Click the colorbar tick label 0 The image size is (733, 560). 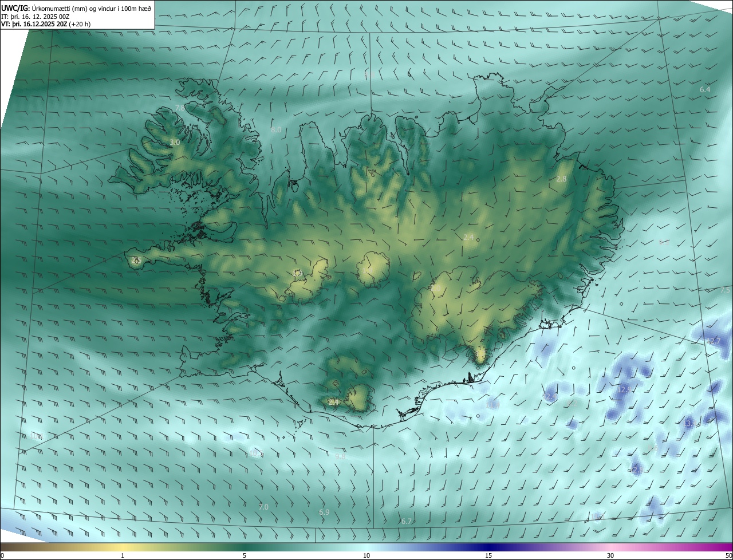click(x=2, y=555)
